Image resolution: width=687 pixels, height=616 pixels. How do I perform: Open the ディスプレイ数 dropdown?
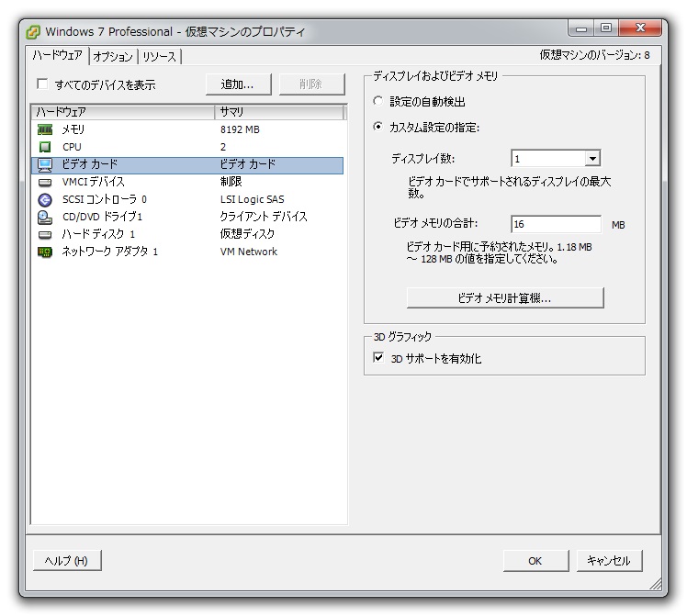(592, 159)
